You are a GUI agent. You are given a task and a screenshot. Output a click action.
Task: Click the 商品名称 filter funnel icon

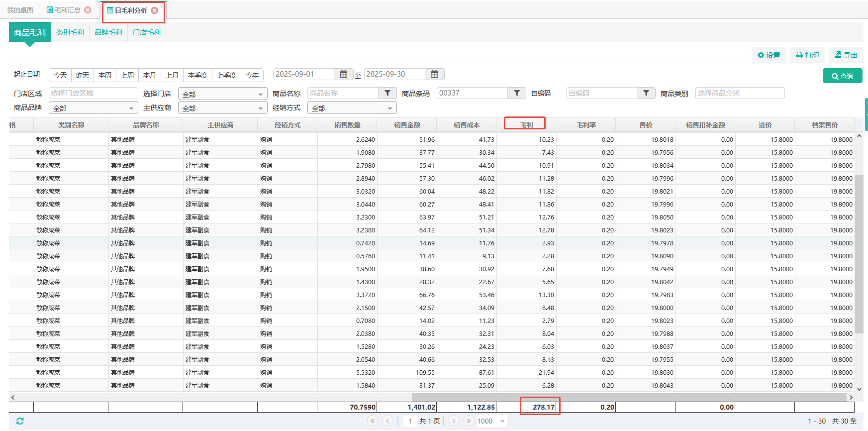click(387, 93)
